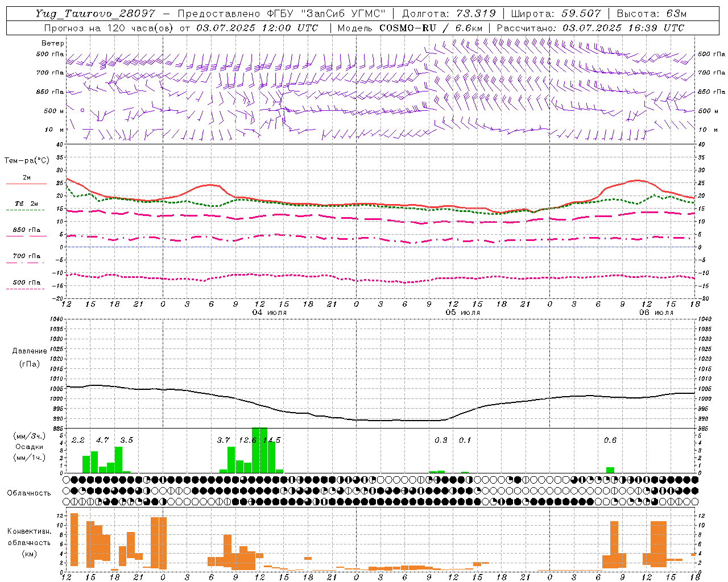Click the station name Yug_Taurovo_28097

tap(95, 14)
